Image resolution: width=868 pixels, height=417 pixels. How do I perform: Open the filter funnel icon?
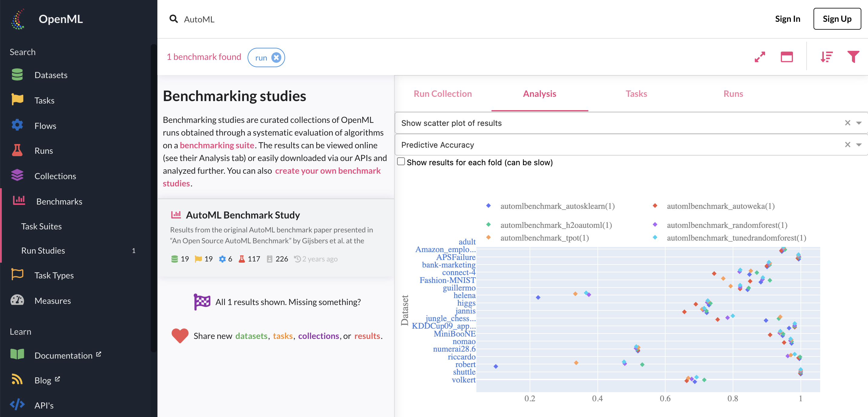[x=853, y=57]
